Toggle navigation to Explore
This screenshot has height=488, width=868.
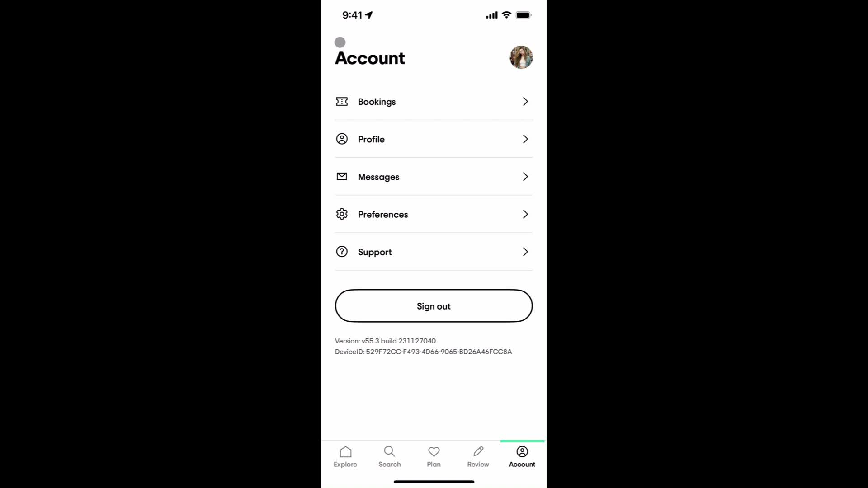(x=345, y=456)
